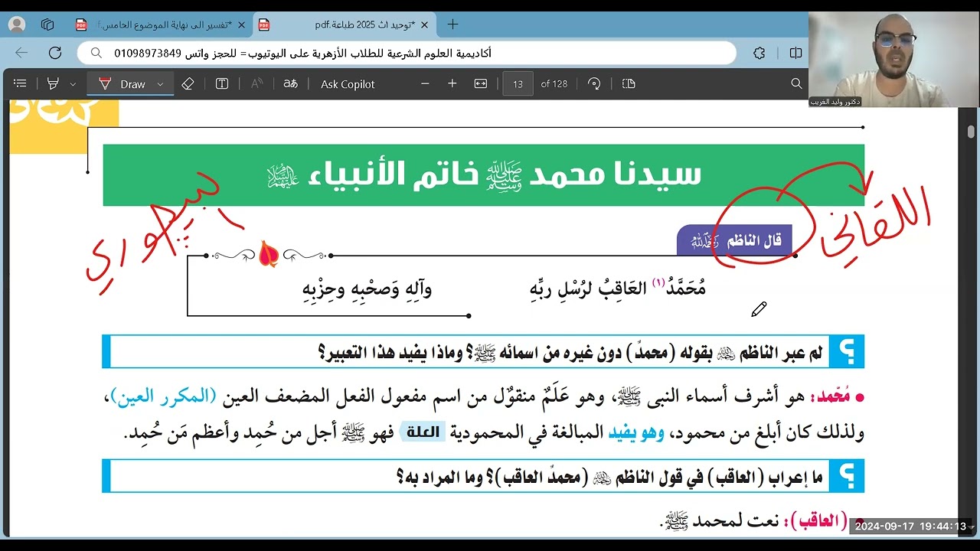This screenshot has height=551, width=980.
Task: Open the browser profile avatar
Action: [x=16, y=24]
